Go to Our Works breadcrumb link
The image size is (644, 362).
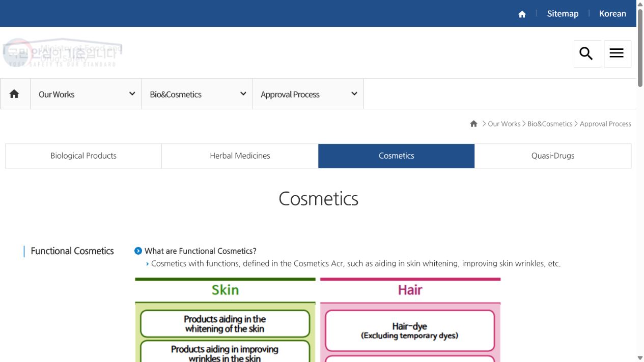pyautogui.click(x=504, y=124)
